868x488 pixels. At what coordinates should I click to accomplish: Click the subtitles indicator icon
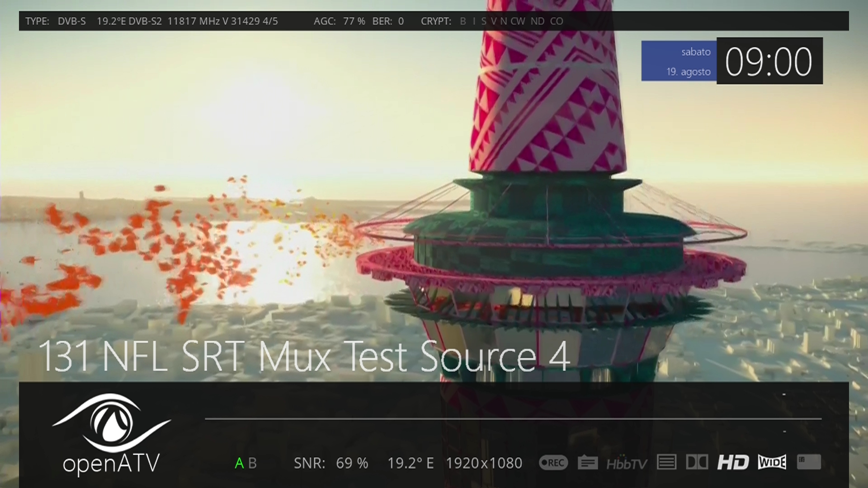point(587,463)
